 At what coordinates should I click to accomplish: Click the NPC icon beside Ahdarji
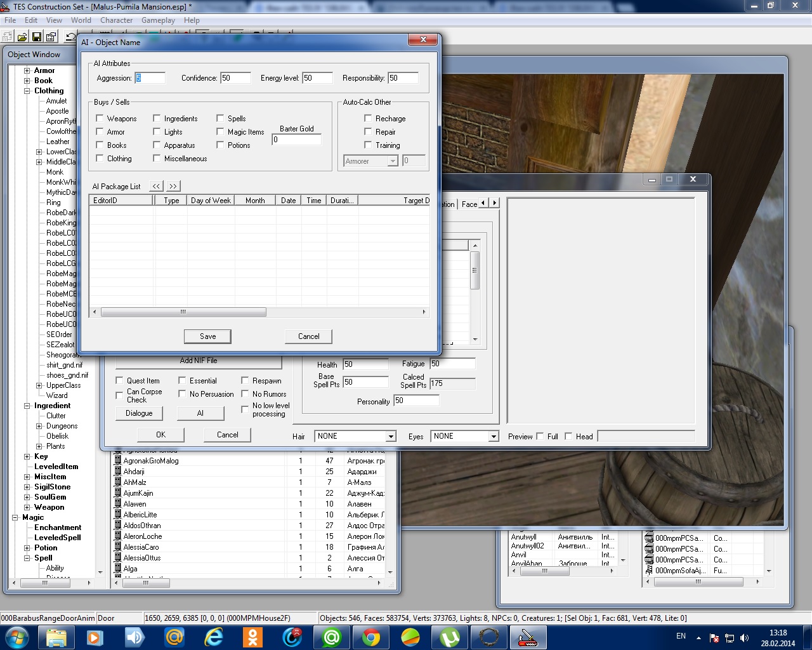click(117, 472)
